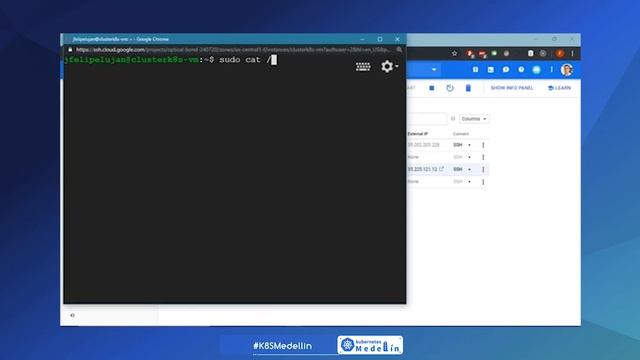Screen dimensions: 640x360
Task: Open the gear settings menu in SSH terminal
Action: point(389,66)
